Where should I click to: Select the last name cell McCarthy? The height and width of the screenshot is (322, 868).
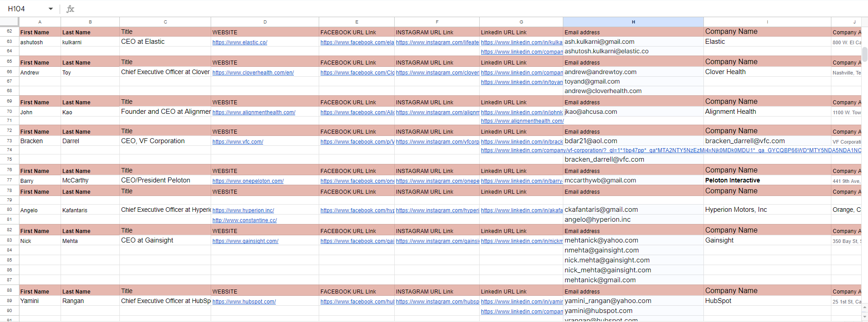90,180
